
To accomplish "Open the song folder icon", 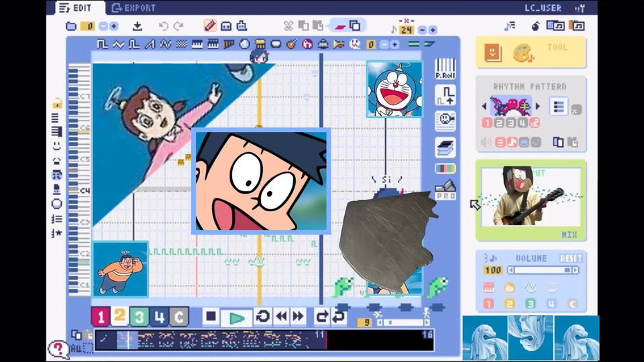I will coord(71,26).
